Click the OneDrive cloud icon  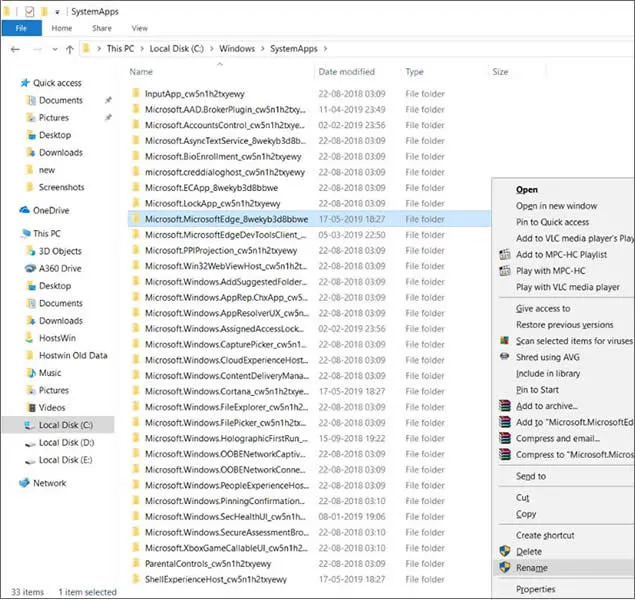pos(25,210)
